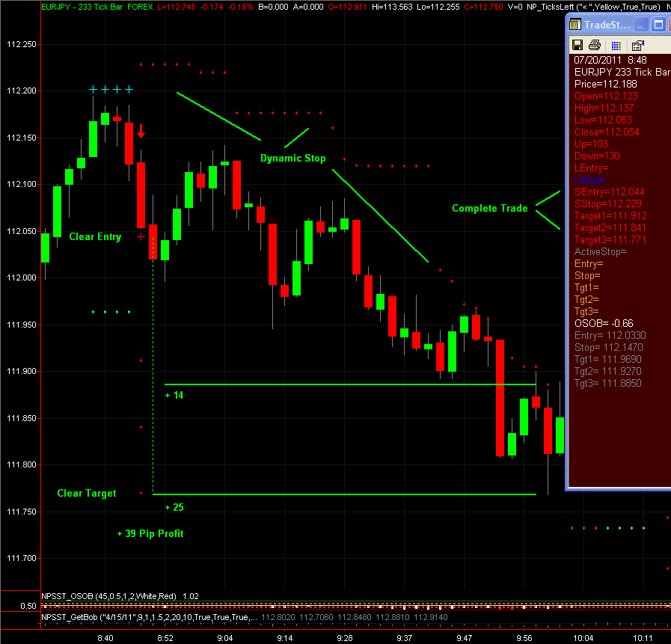Image resolution: width=671 pixels, height=644 pixels.
Task: Select the Dynamic Stop text annotation
Action: pyautogui.click(x=293, y=159)
